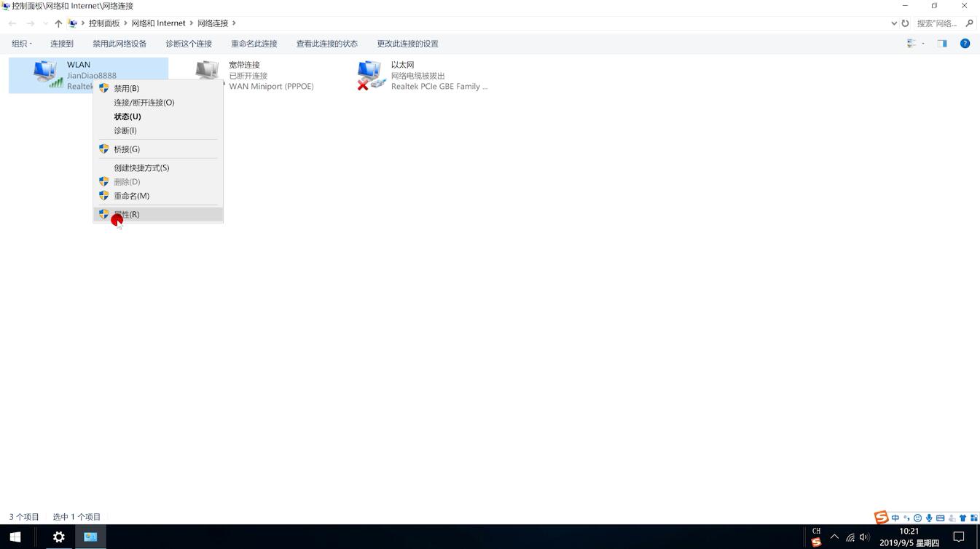Image resolution: width=980 pixels, height=549 pixels.
Task: Open the 组织 dropdown menu
Action: (22, 44)
